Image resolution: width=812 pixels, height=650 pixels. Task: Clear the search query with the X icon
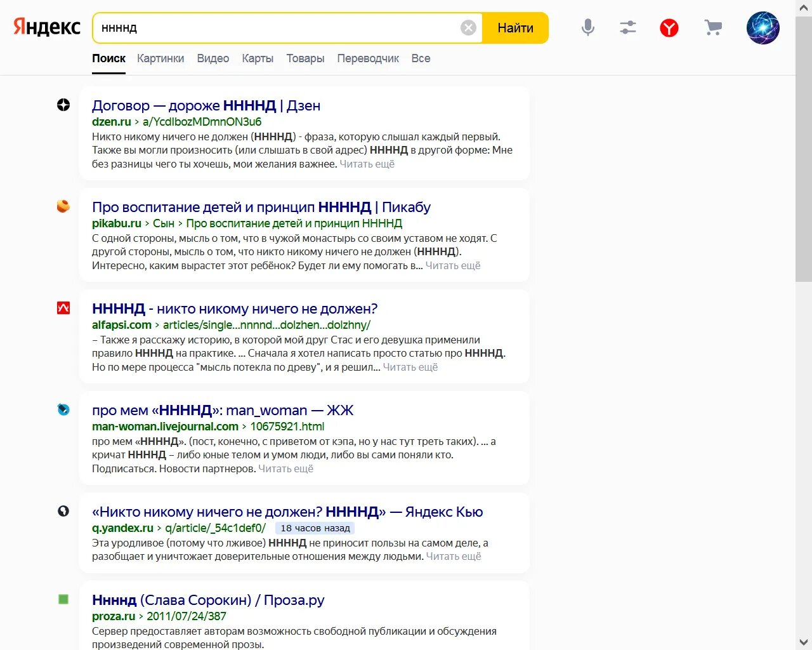pos(468,28)
